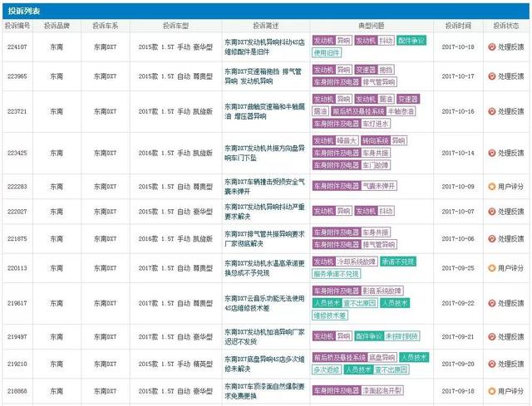This screenshot has height=406, width=532.
Task: Click the 底盘异响 tag in row 219210
Action: [x=382, y=357]
